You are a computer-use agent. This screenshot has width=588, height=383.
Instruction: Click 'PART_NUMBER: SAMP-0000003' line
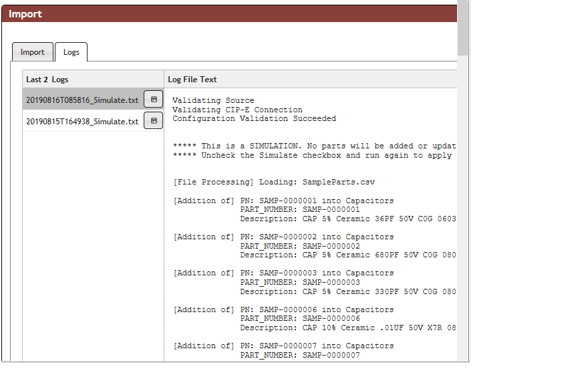(x=300, y=282)
